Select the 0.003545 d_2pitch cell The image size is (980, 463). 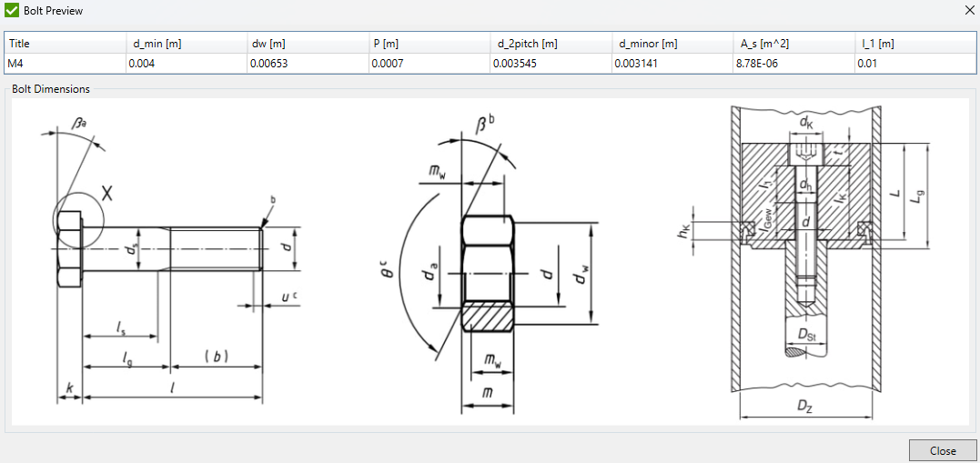point(551,64)
